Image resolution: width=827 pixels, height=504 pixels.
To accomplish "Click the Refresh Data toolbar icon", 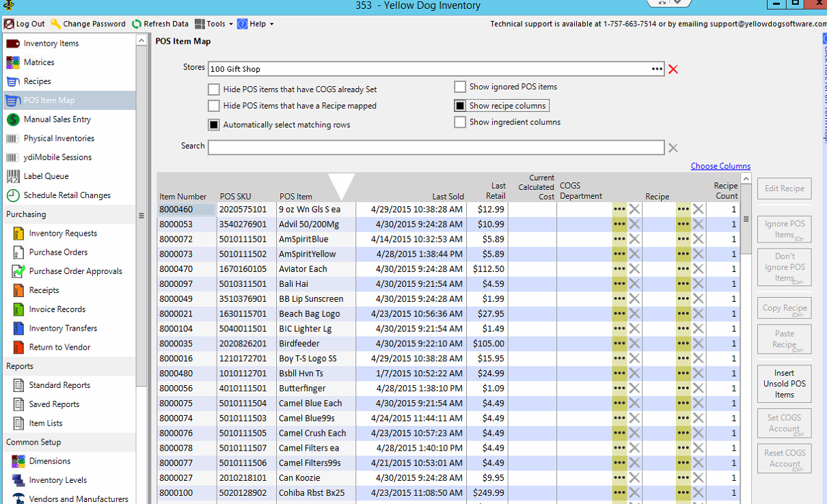I will click(137, 24).
